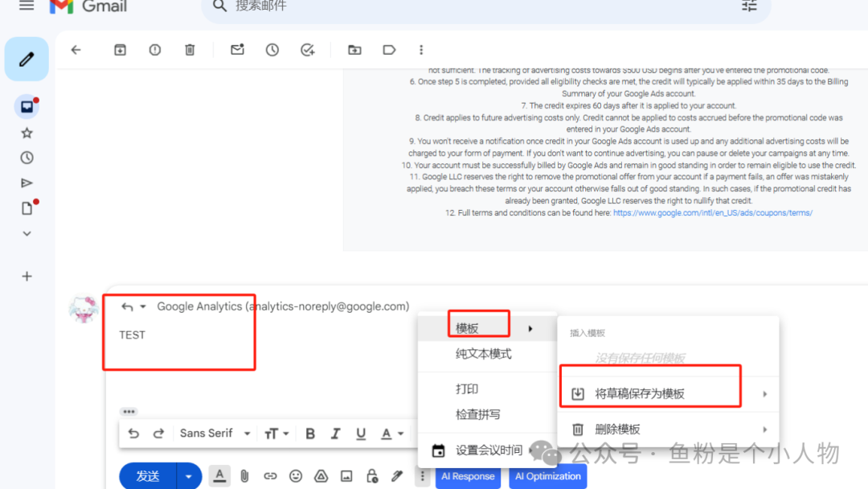Screen dimensions: 868x489
Task: Insert files using the Google Drive icon
Action: pyautogui.click(x=321, y=475)
